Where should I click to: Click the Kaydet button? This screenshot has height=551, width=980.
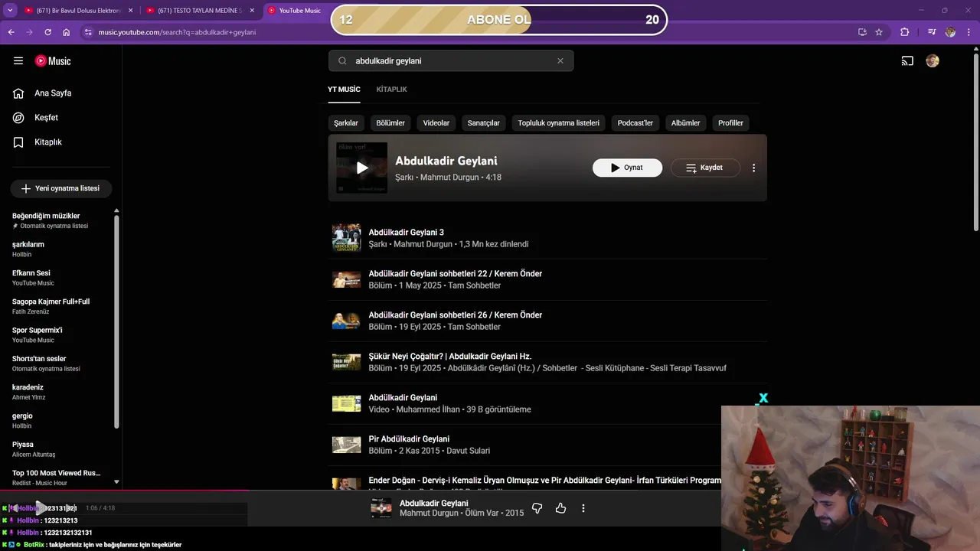705,168
